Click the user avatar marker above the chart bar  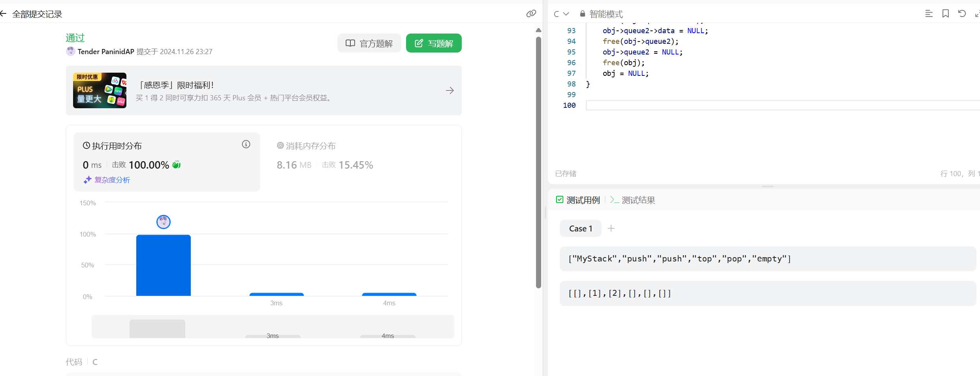[x=163, y=222]
